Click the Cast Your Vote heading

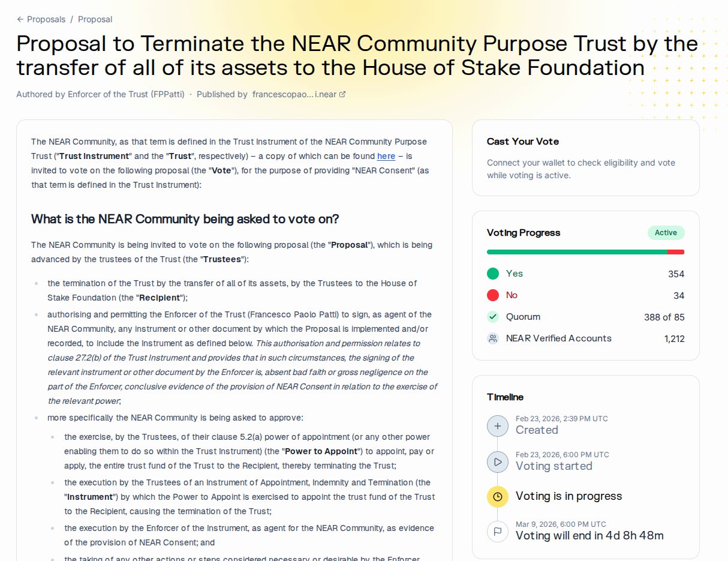(523, 142)
